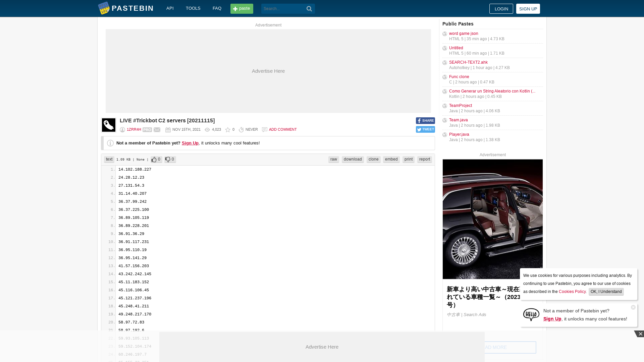
Task: Click the thumbs-up like button
Action: (156, 160)
